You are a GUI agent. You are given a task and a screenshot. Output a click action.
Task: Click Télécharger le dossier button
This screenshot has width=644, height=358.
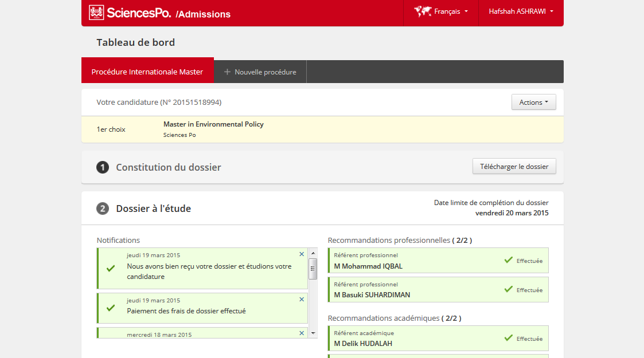point(514,166)
